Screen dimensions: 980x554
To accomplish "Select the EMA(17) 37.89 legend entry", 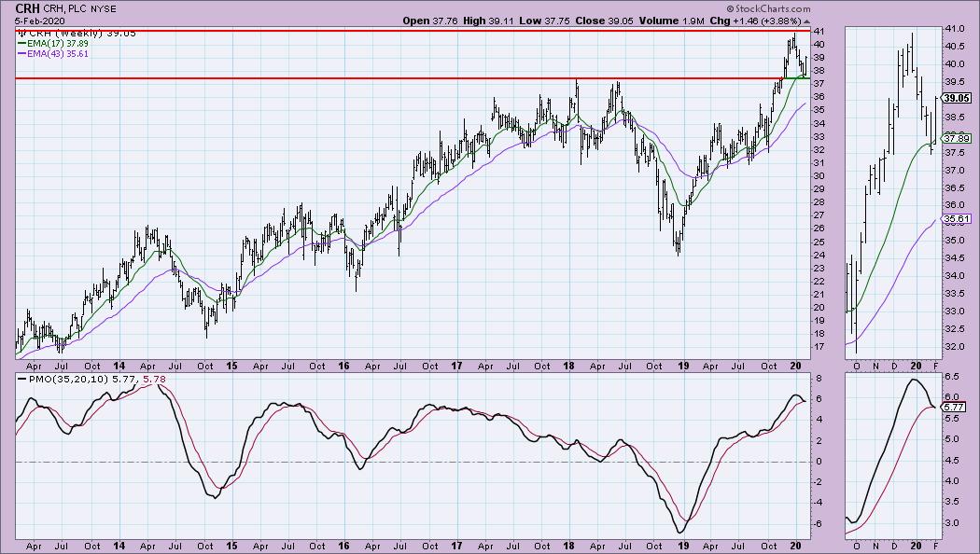I will pyautogui.click(x=58, y=44).
